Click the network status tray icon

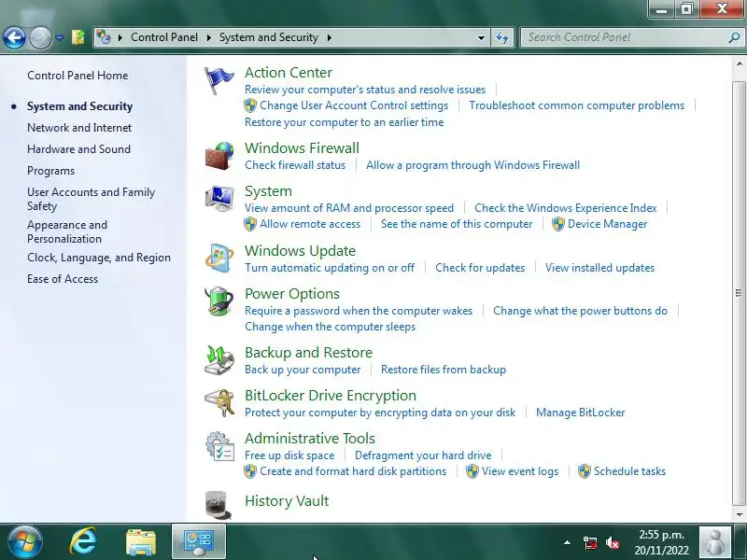(590, 543)
